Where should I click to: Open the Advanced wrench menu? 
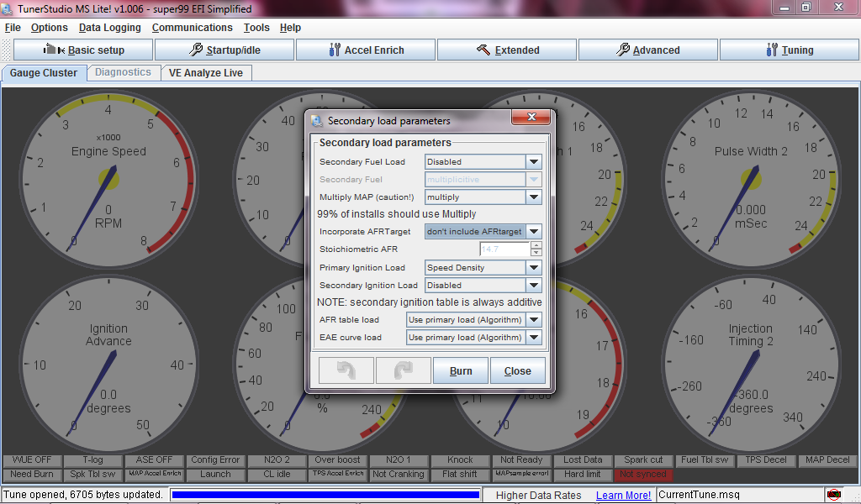click(647, 50)
